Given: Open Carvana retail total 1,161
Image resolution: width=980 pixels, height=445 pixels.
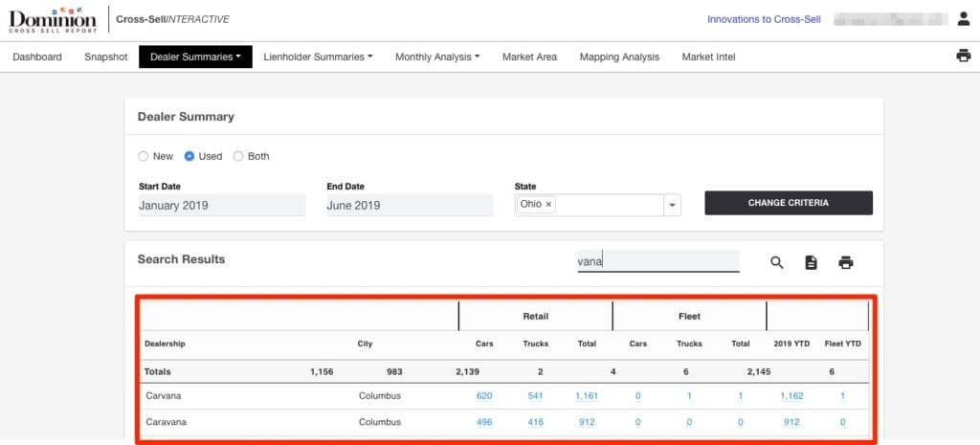Looking at the screenshot, I should point(587,395).
